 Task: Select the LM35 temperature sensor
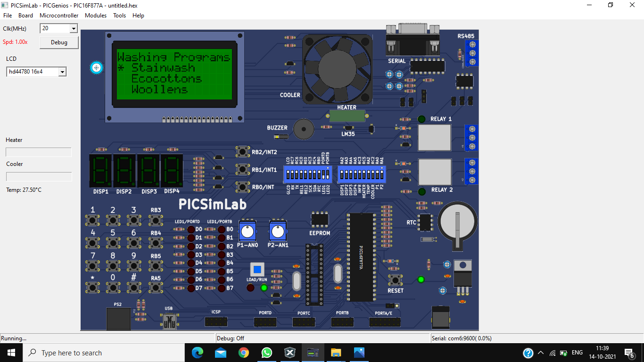[348, 128]
